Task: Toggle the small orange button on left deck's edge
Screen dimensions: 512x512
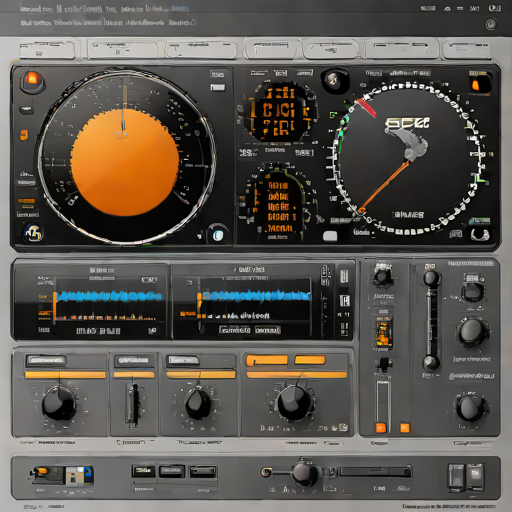Action: (x=24, y=135)
